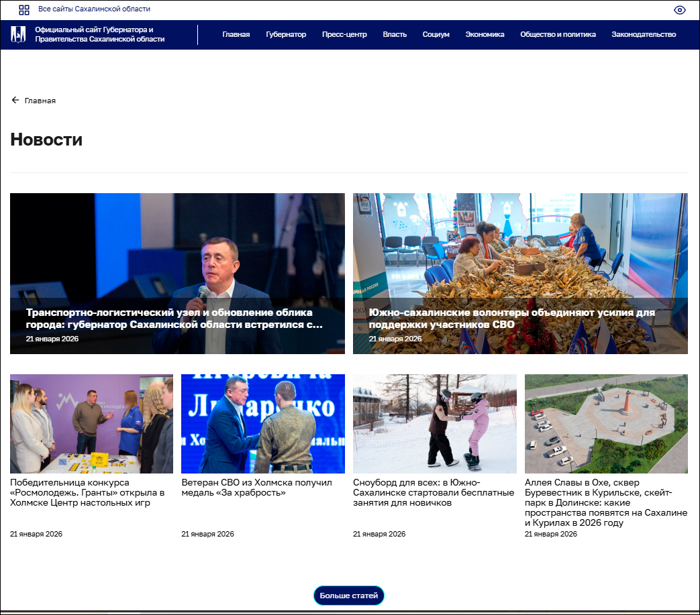Open the volunteers supporting СВО article image
The image size is (700, 615).
tap(520, 255)
